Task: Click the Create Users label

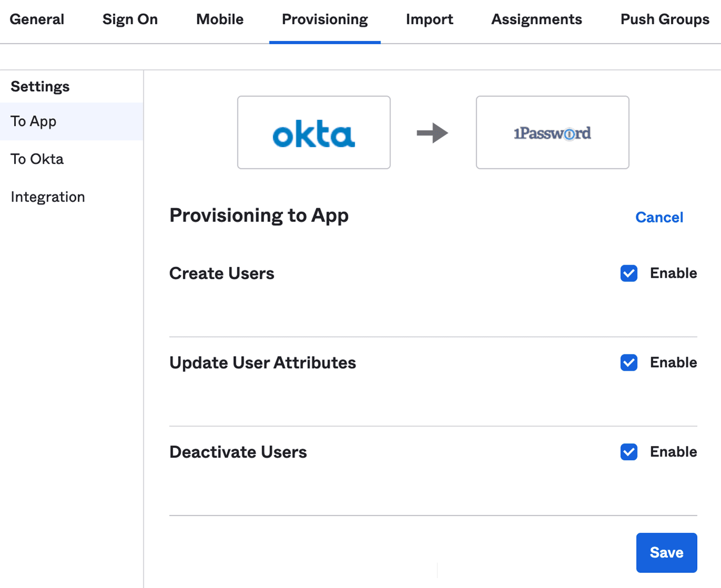Action: [222, 273]
